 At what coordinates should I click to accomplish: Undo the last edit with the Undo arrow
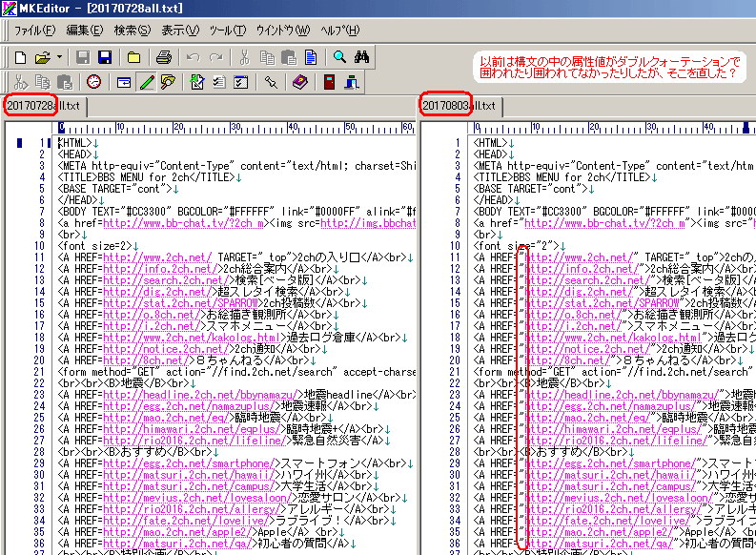point(193,57)
